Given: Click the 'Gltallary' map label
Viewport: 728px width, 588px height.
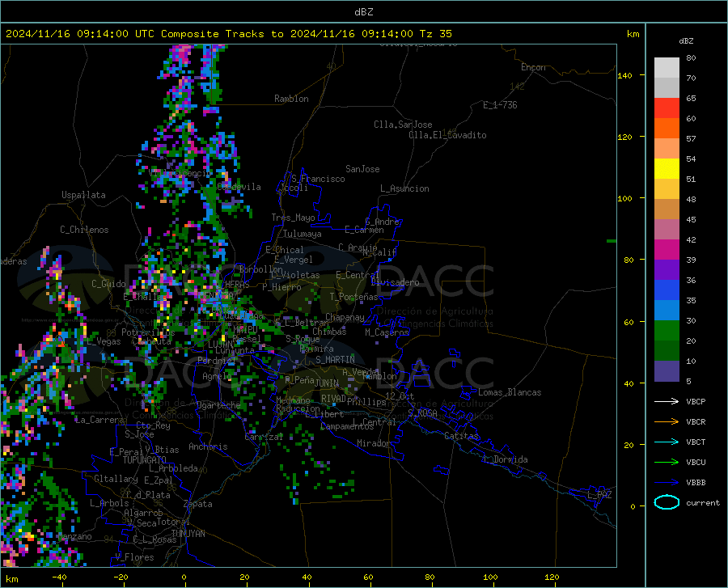Looking at the screenshot, I should click(116, 479).
